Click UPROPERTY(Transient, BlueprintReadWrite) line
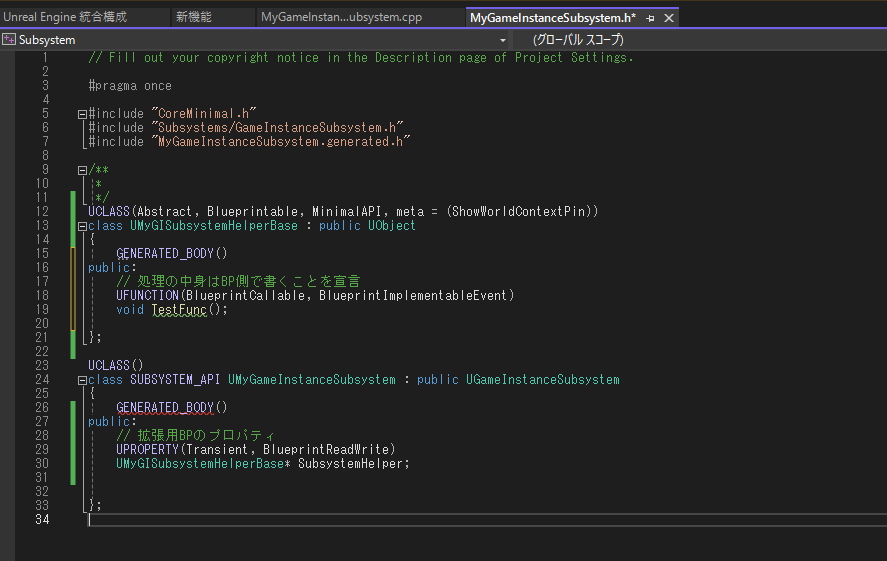887x561 pixels. coord(256,450)
